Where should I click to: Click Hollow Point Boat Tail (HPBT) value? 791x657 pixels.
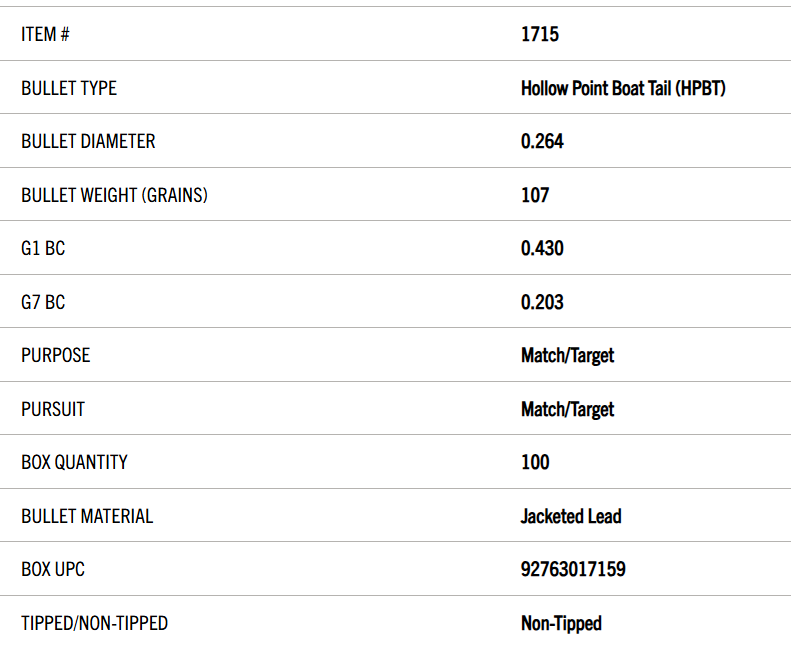[623, 88]
